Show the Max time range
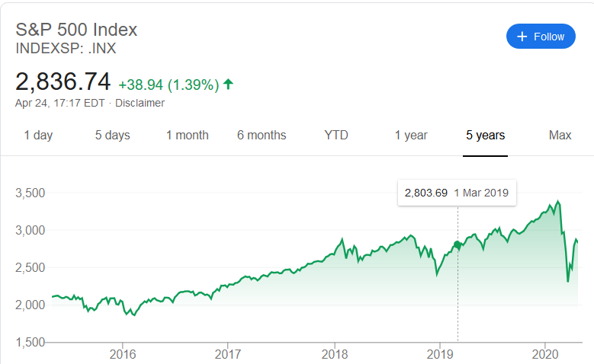The image size is (594, 364). coord(560,136)
